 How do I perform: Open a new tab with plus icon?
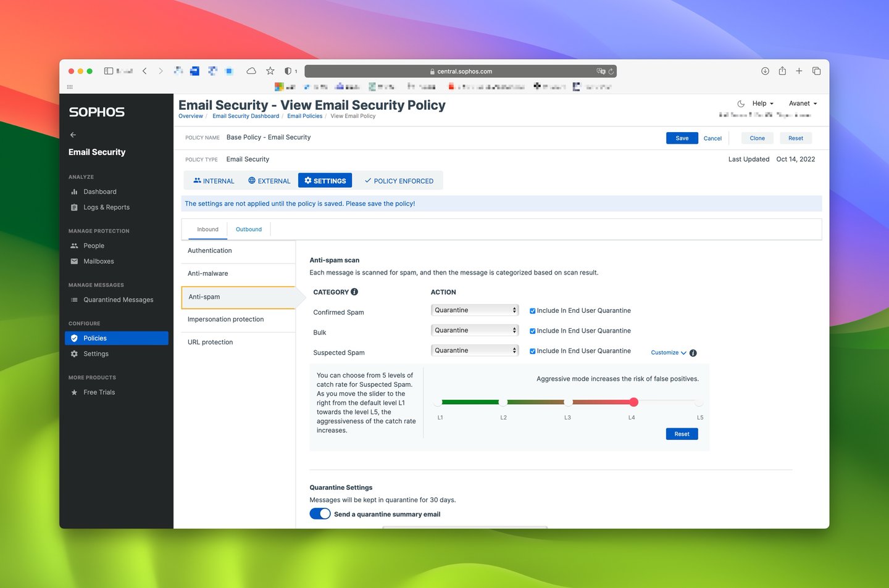pos(799,71)
